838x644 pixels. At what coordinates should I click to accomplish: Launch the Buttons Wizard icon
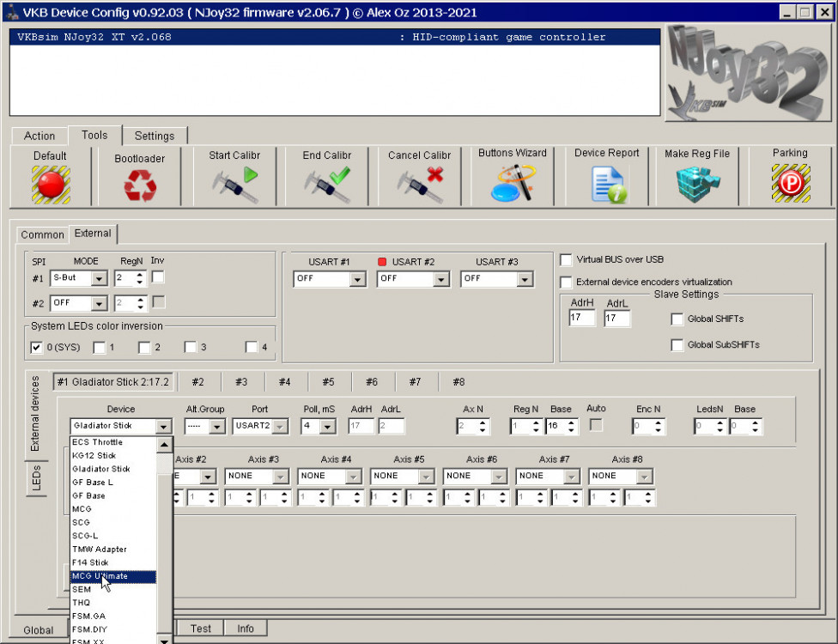(x=513, y=183)
